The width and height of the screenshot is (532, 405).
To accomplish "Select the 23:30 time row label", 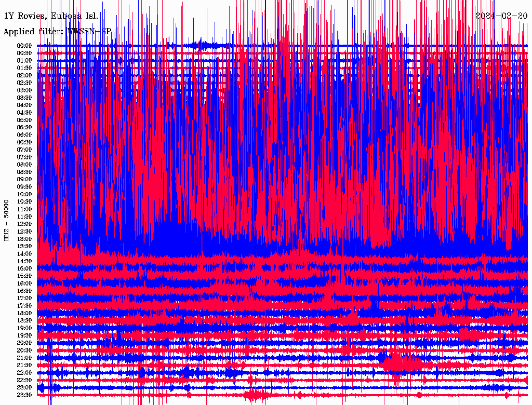I will (x=24, y=395).
